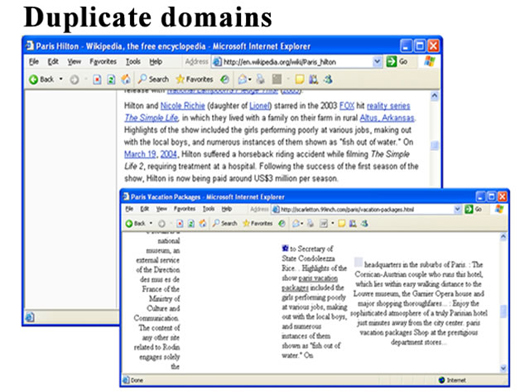Open Edit menu in Wikipedia window
The image size is (520, 392).
tap(53, 62)
